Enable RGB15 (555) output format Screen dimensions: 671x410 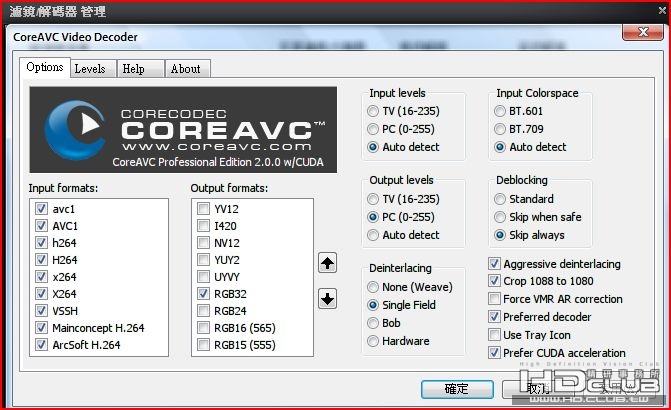point(203,345)
